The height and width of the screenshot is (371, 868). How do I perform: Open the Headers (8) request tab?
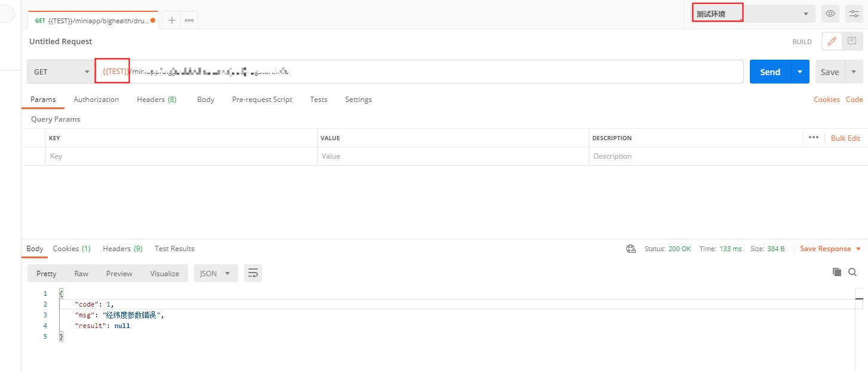[156, 100]
